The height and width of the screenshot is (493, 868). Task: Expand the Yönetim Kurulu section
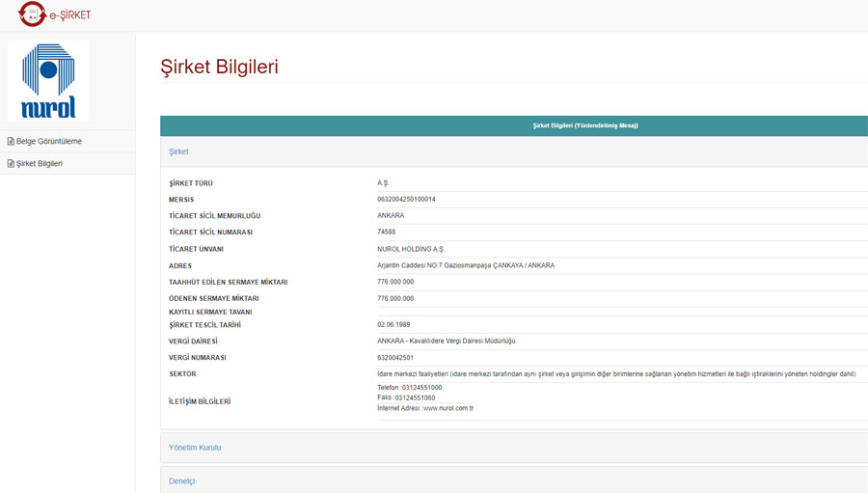click(514, 448)
